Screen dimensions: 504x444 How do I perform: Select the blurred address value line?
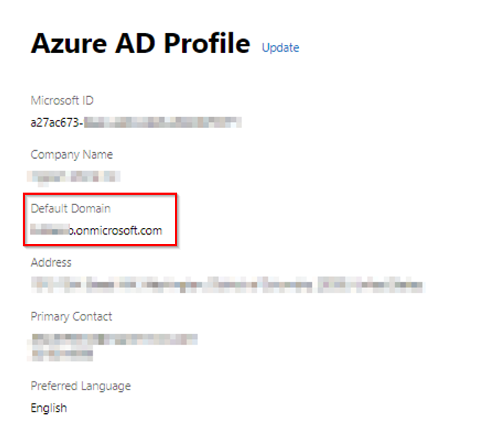228,284
